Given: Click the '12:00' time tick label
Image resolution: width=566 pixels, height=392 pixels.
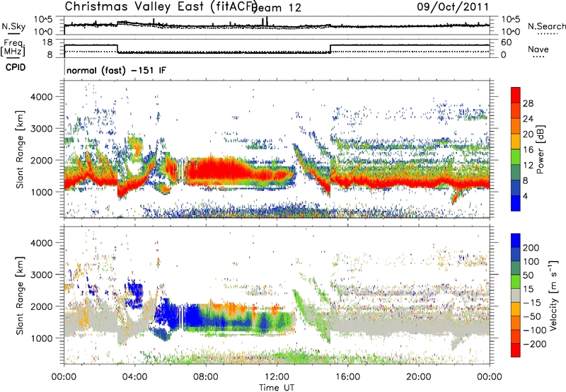Looking at the screenshot, I should pyautogui.click(x=277, y=377).
